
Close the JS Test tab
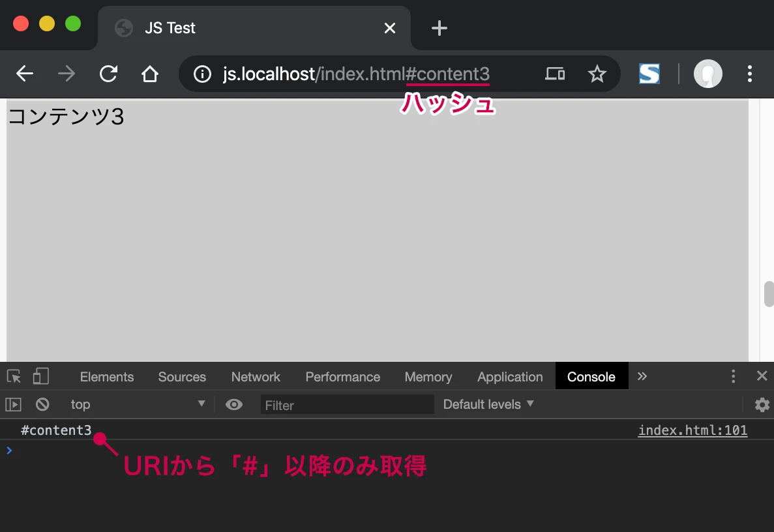tap(389, 28)
